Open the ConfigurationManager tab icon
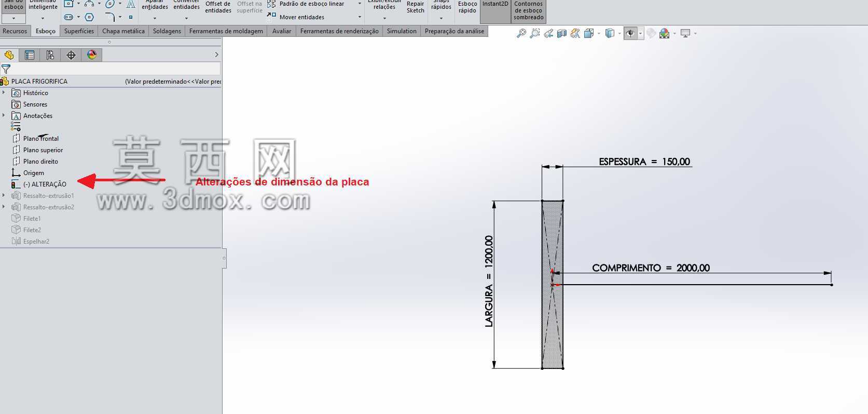Image resolution: width=868 pixels, height=414 pixels. (x=50, y=55)
